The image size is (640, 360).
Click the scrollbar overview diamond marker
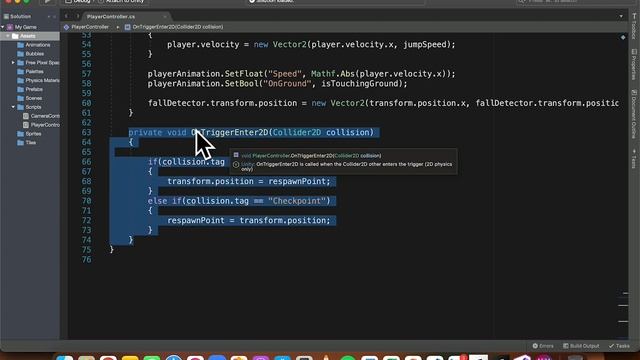623,38
